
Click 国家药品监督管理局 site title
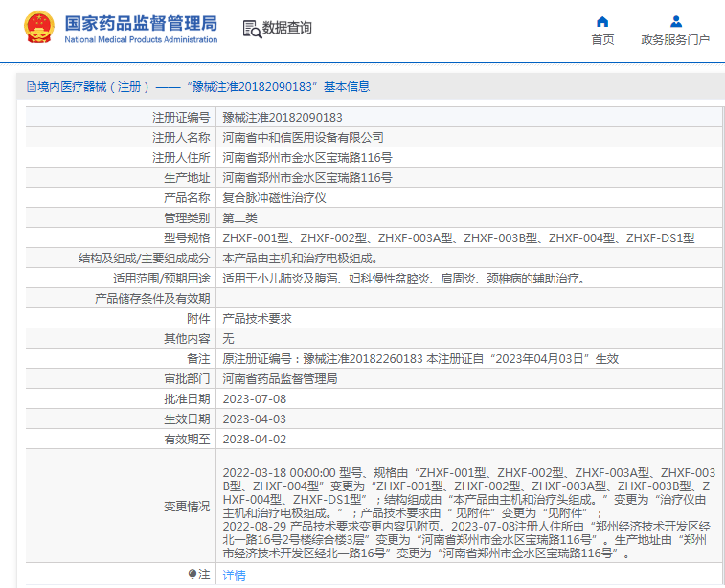click(141, 23)
